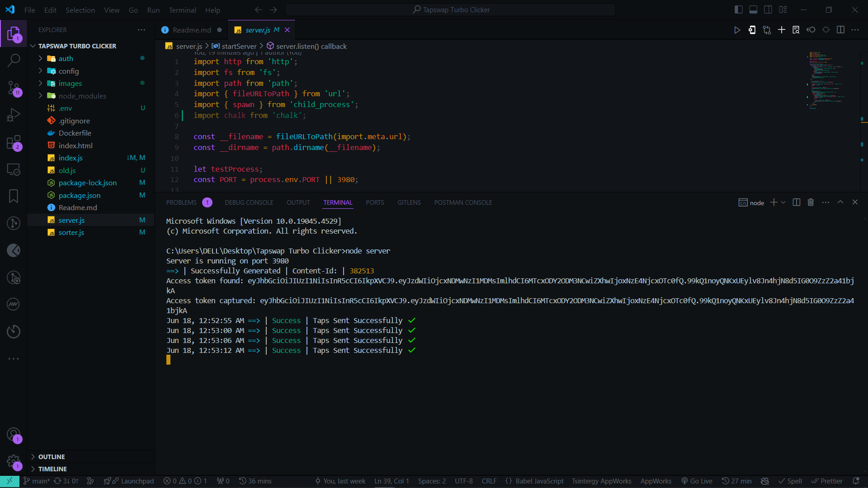Open the Terminal menu
Viewport: 868px width, 488px height.
click(x=182, y=10)
